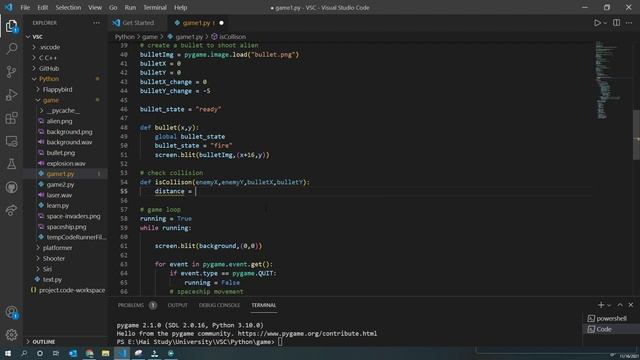Image resolution: width=640 pixels, height=360 pixels.
Task: Open Chrome from the taskbar
Action: pos(89,353)
